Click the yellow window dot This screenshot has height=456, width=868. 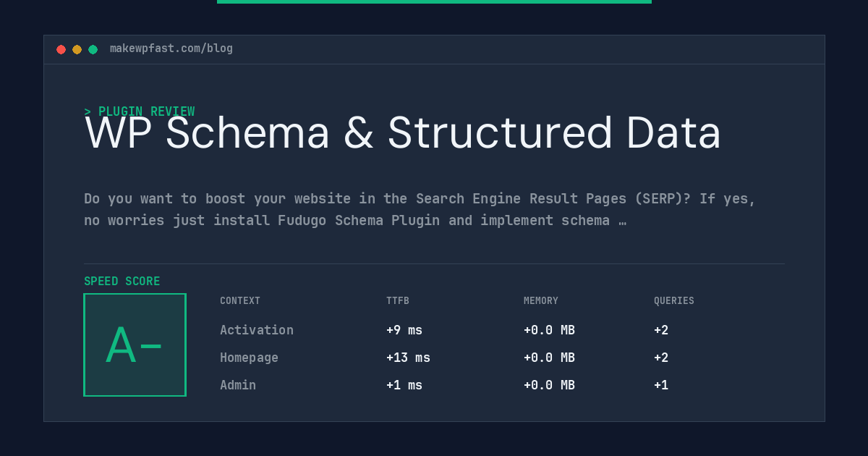click(77, 49)
